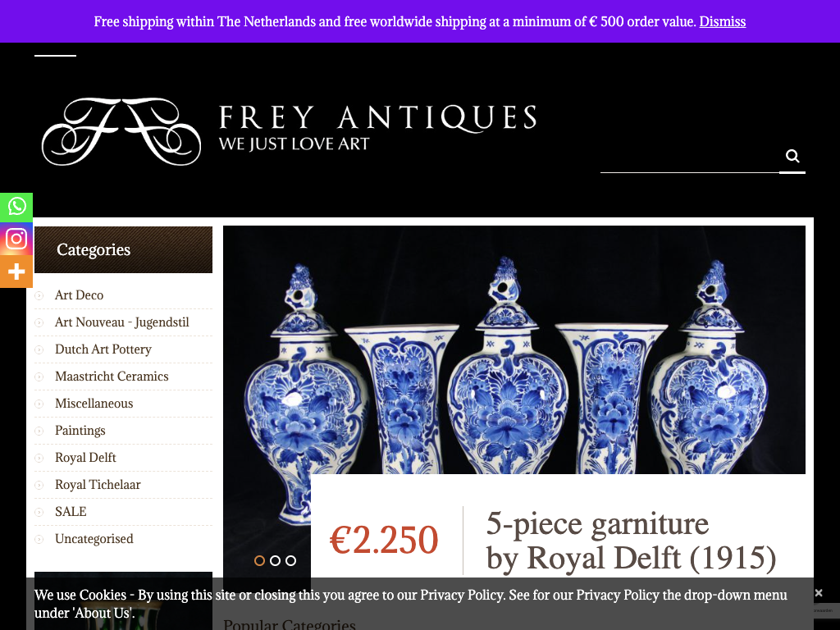Open Art Nouveau - Jugendstil category

(121, 322)
